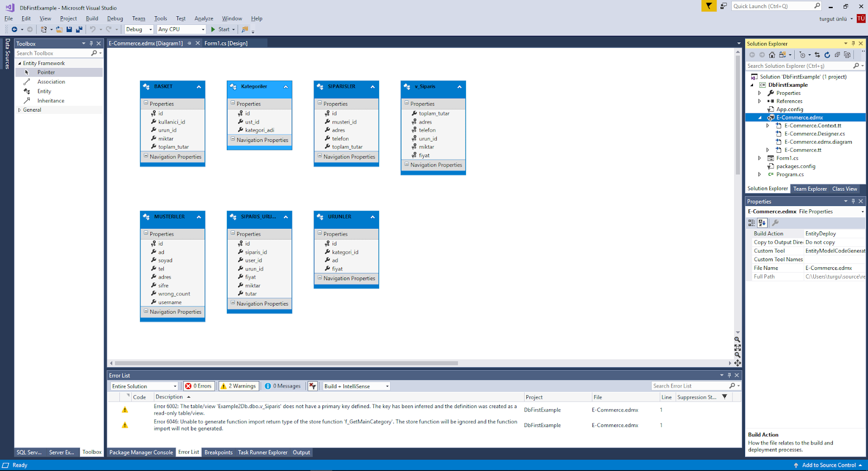
Task: Click the turgut ünlü account name
Action: [833, 18]
